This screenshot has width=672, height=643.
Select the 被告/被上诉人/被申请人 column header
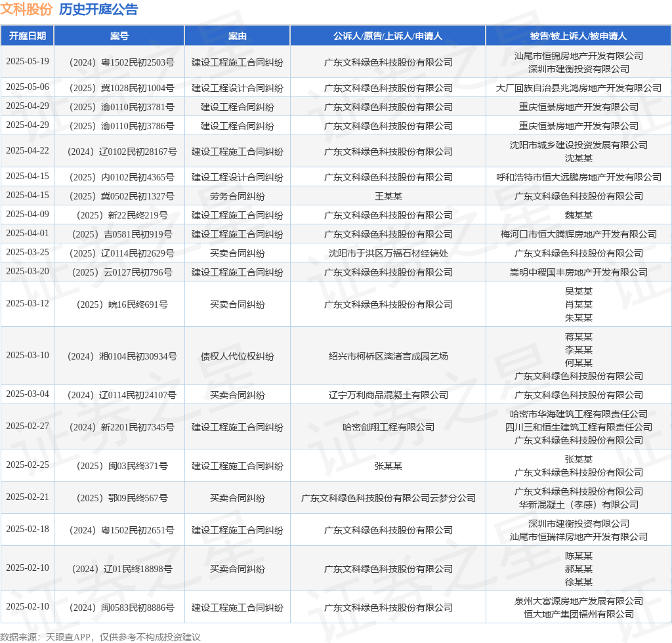pyautogui.click(x=579, y=36)
